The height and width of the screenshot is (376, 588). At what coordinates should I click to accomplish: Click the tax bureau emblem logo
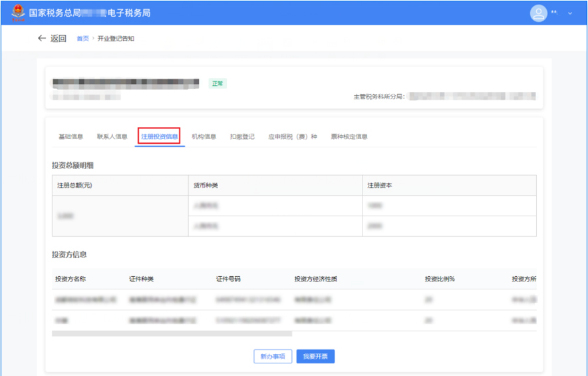point(17,13)
